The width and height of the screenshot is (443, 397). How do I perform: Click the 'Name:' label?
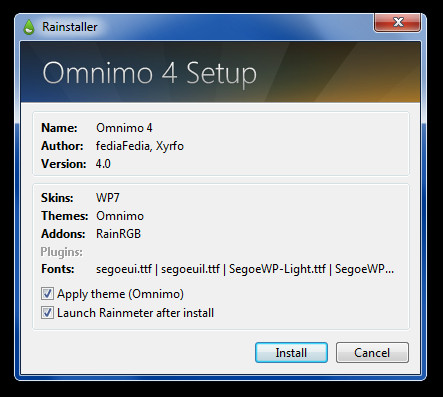[x=59, y=128]
